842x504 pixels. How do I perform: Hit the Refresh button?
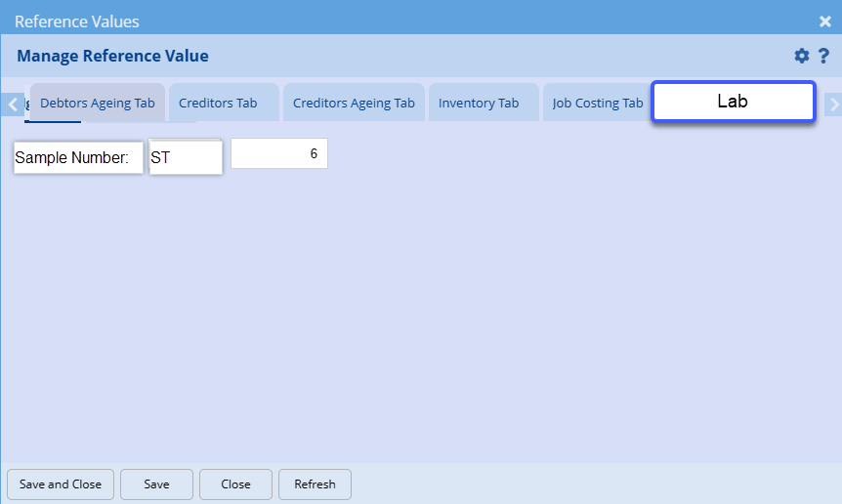[x=315, y=483]
